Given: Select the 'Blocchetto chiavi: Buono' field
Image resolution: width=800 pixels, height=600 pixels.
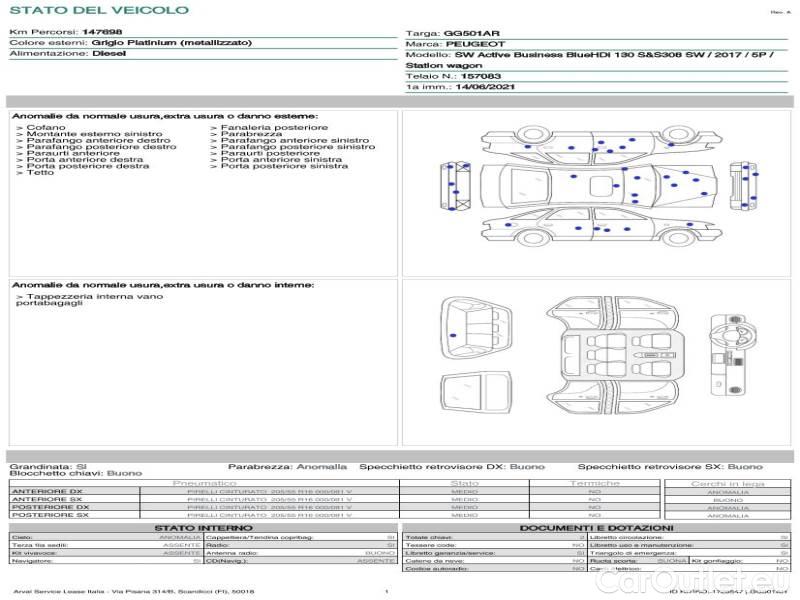Looking at the screenshot, I should click(x=76, y=473).
